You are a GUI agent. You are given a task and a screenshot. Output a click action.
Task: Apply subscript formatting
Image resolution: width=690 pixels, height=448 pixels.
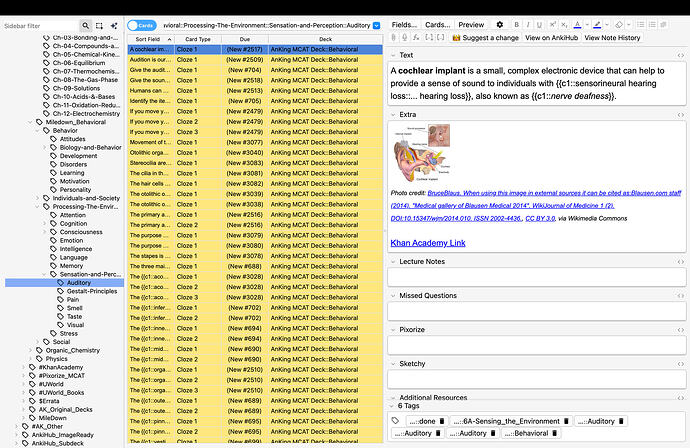coord(564,25)
